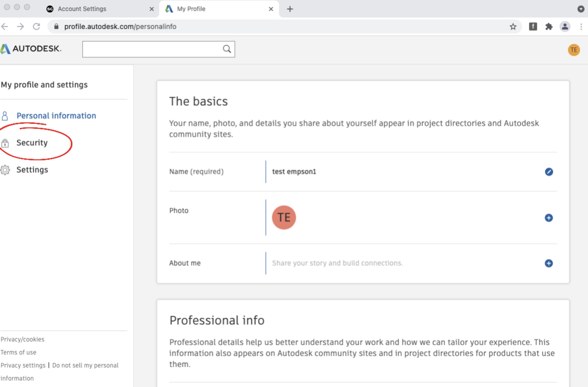Select Personal information in the sidebar
Screen dimensions: 588x387
(x=56, y=116)
